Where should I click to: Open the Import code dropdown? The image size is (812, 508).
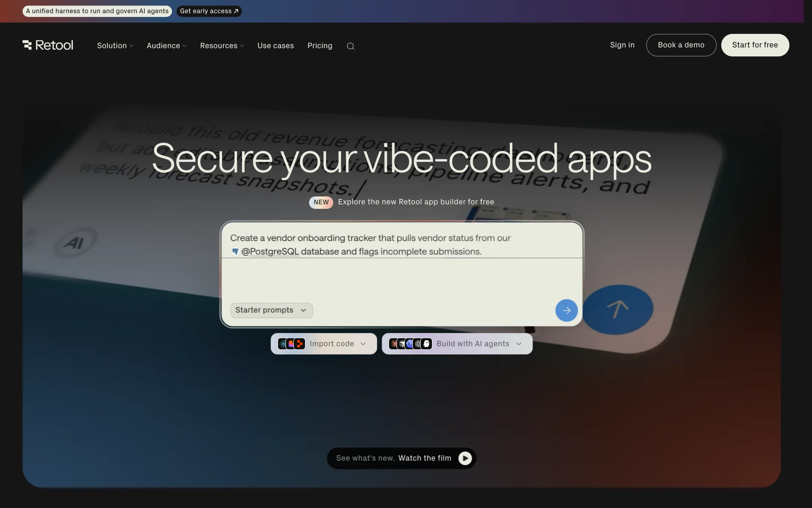coord(324,344)
